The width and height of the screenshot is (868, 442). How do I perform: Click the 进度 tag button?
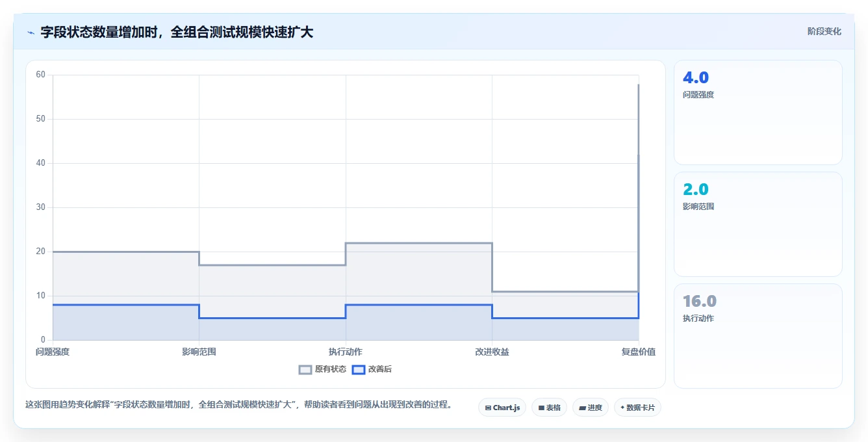tap(591, 408)
